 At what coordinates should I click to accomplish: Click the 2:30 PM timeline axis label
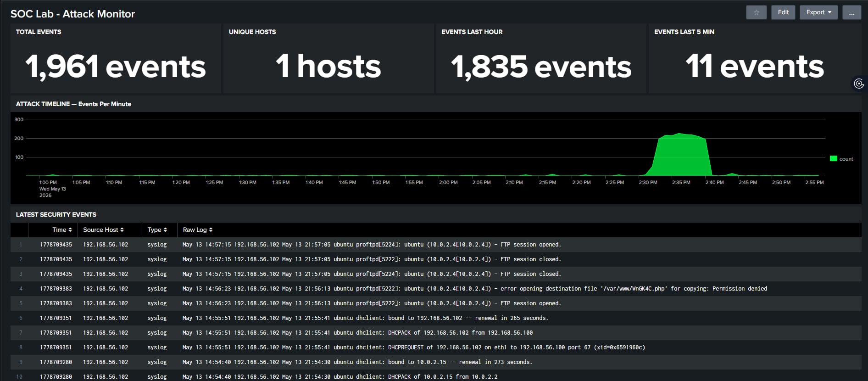648,182
